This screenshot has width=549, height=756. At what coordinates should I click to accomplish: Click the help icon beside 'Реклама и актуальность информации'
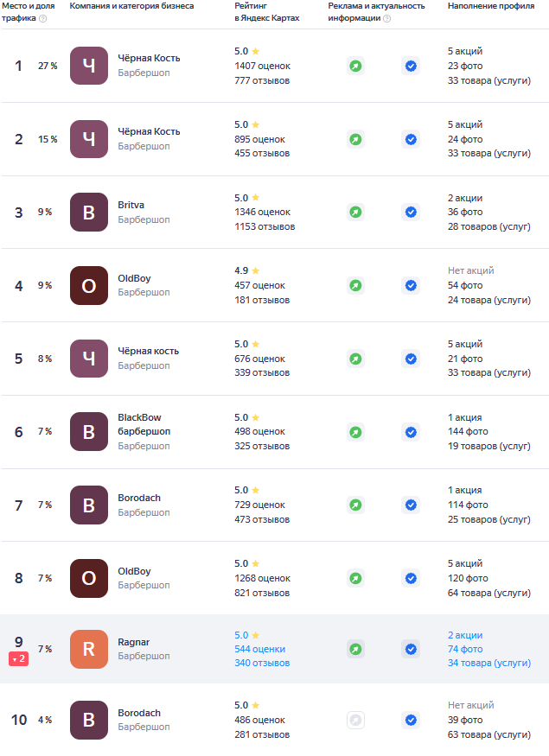[386, 18]
